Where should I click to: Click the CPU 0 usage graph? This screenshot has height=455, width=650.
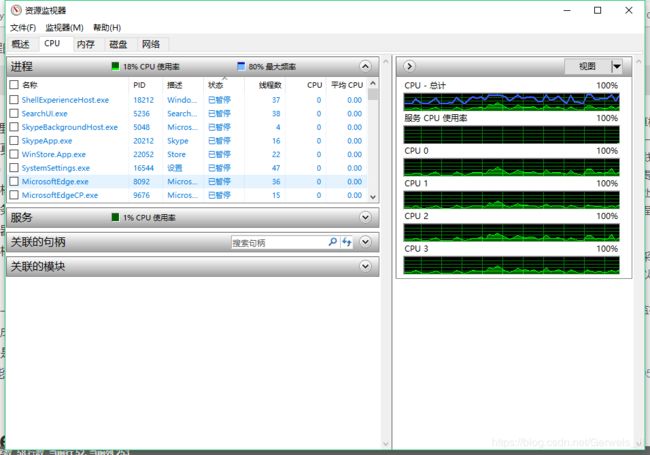tap(512, 167)
